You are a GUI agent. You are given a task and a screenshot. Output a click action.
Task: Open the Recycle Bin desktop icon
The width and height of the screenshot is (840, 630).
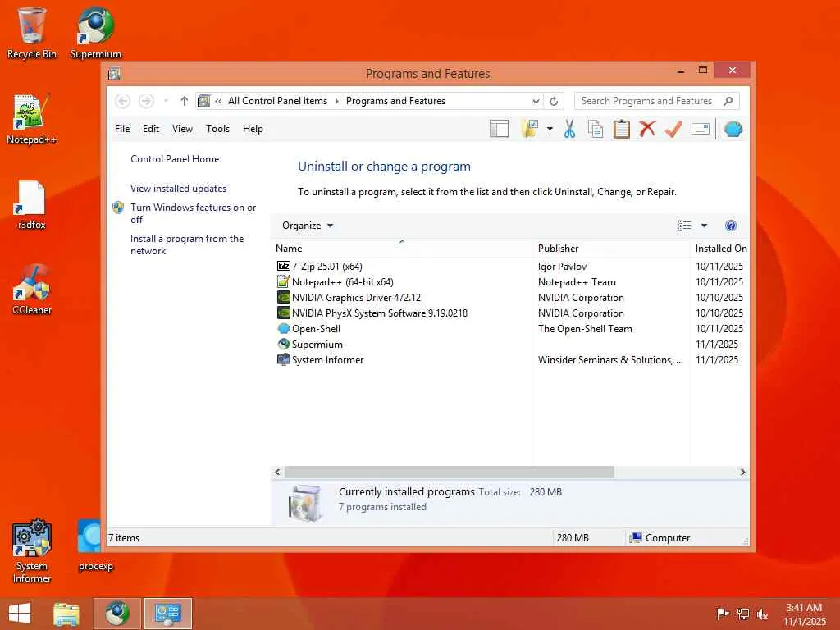pyautogui.click(x=31, y=32)
